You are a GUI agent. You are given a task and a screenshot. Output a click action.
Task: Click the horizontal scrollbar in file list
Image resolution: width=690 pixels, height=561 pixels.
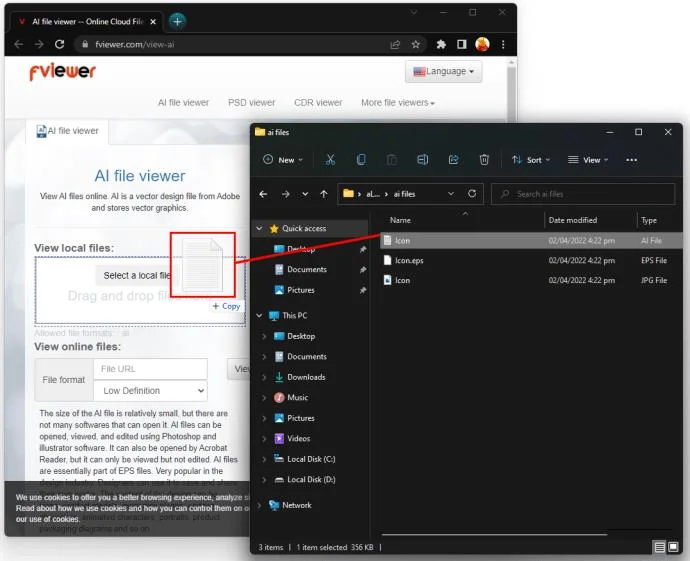(x=495, y=535)
